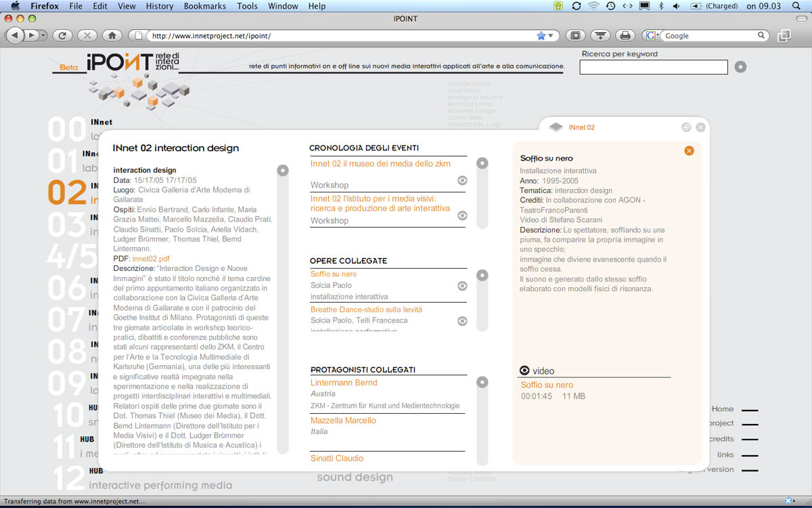This screenshot has width=812, height=508.
Task: Go to the browser Home page
Action: 112,35
